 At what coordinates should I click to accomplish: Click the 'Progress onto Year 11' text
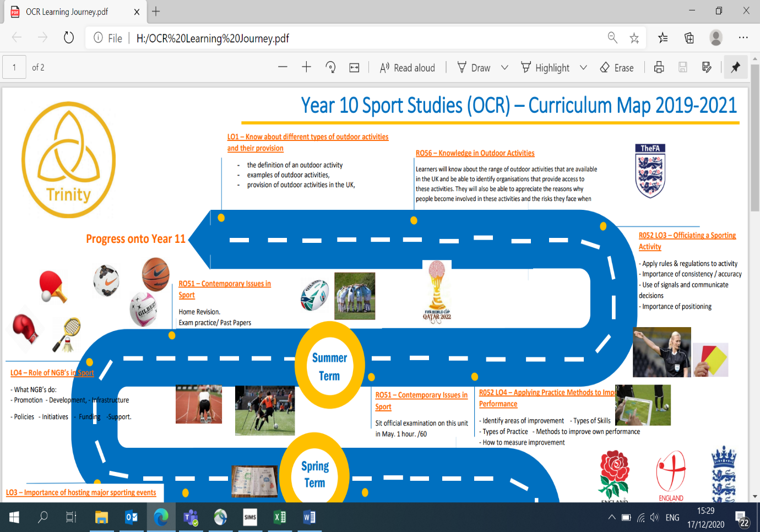pyautogui.click(x=135, y=239)
